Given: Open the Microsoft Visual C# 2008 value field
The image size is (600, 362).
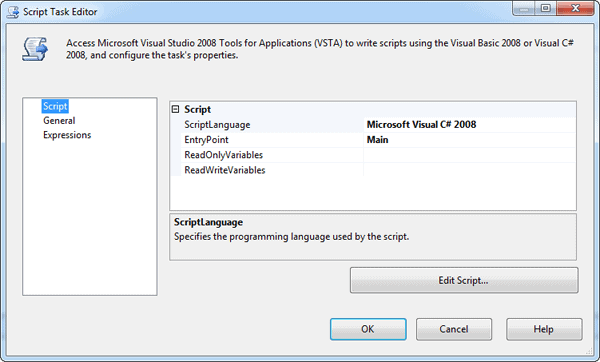Looking at the screenshot, I should pos(469,125).
